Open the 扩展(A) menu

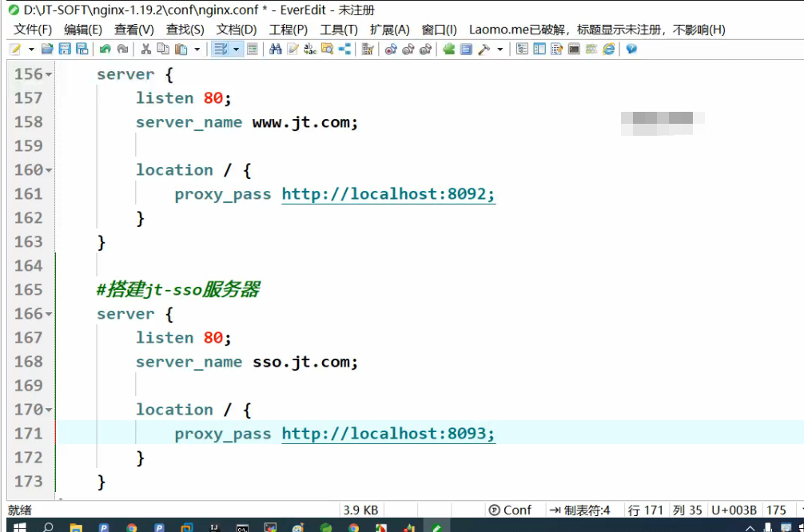390,30
